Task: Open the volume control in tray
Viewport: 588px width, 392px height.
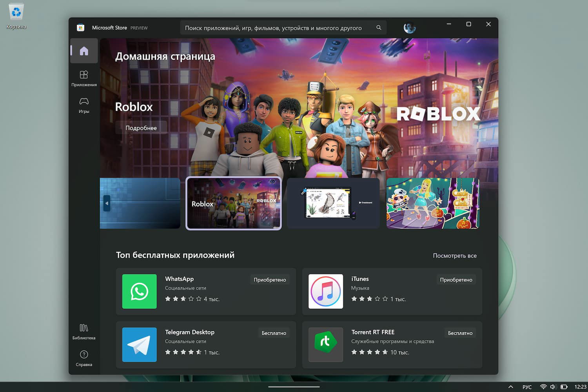Action: (x=553, y=387)
